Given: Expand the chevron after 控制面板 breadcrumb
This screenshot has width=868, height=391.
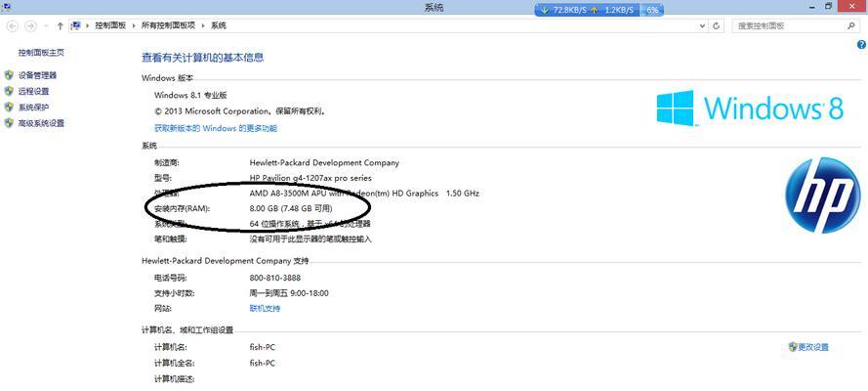Looking at the screenshot, I should pos(134,25).
